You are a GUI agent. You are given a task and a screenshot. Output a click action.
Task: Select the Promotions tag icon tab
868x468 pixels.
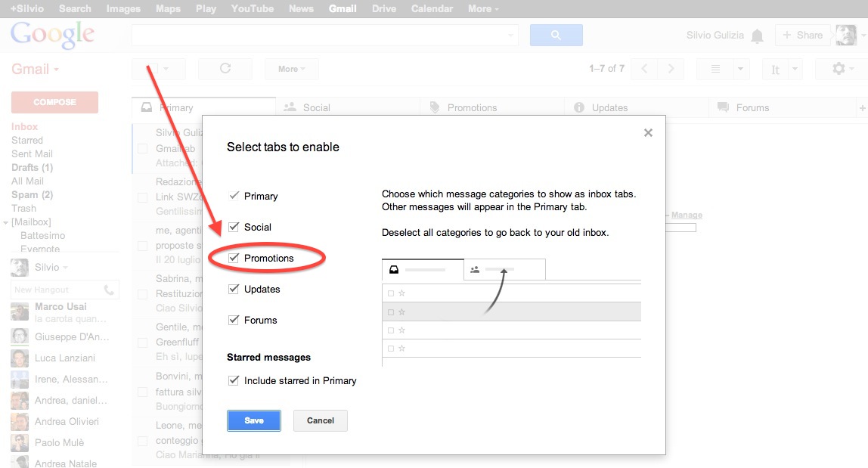click(436, 107)
